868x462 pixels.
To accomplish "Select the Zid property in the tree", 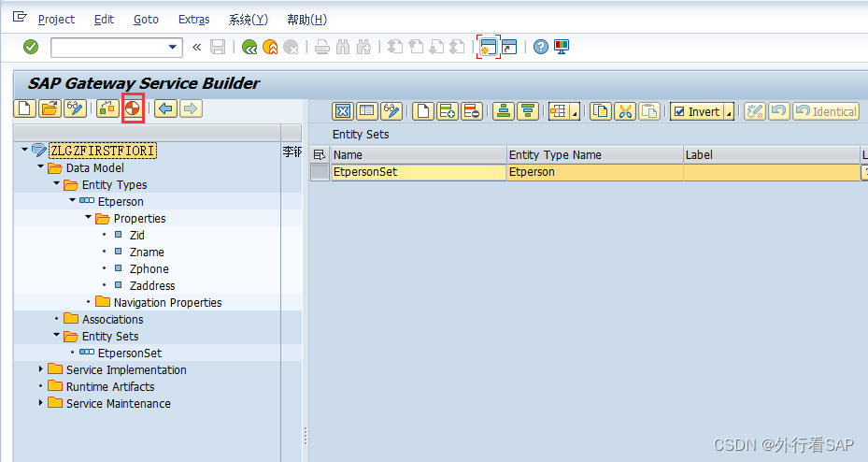I will (136, 236).
